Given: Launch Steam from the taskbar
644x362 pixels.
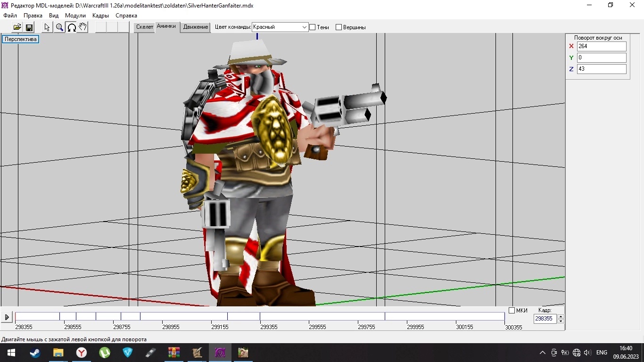Looking at the screenshot, I should point(35,353).
